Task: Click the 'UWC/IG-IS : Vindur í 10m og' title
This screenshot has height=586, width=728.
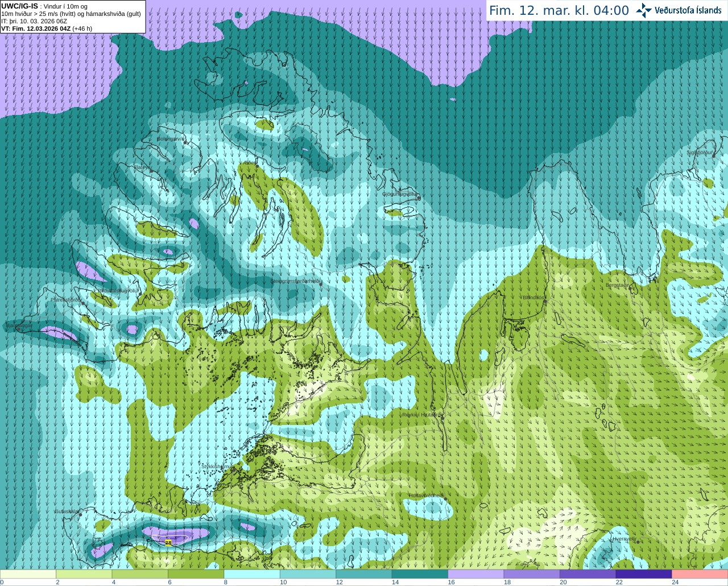Action: coord(44,6)
